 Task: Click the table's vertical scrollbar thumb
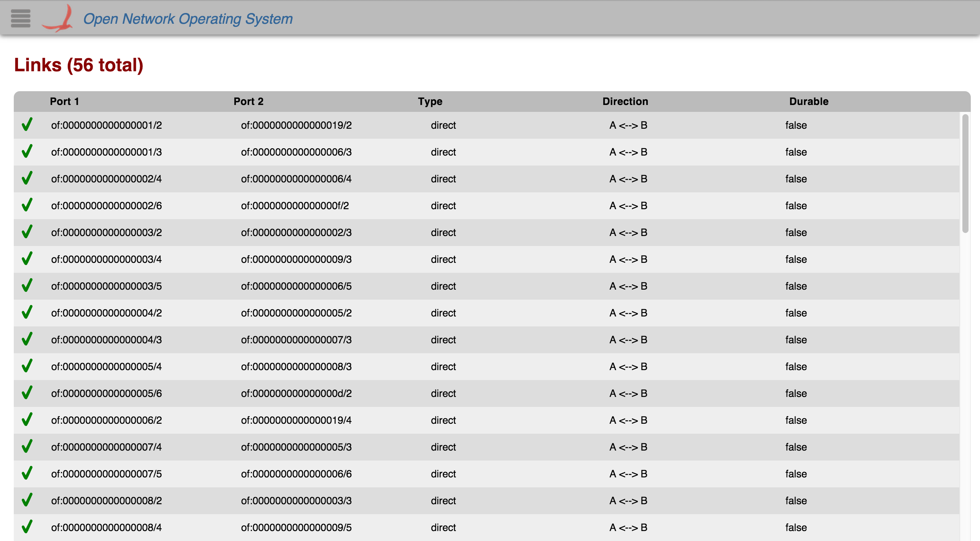(x=965, y=173)
